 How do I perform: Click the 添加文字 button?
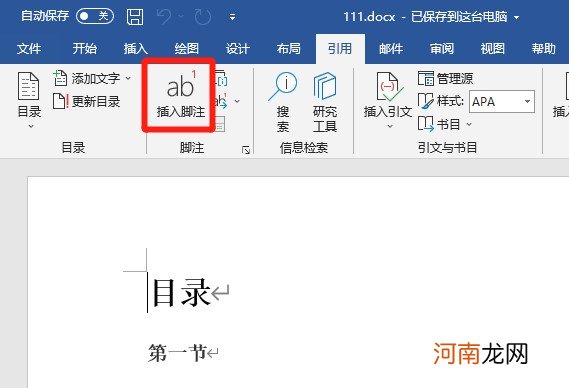point(87,78)
